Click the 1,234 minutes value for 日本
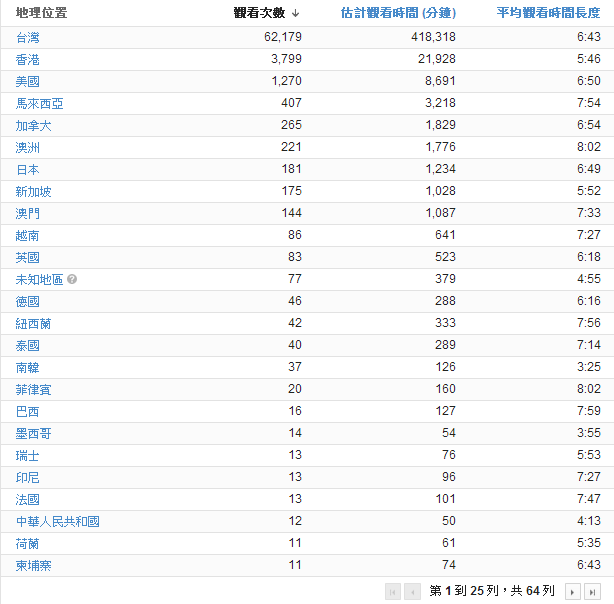The height and width of the screenshot is (604, 614). (x=441, y=169)
